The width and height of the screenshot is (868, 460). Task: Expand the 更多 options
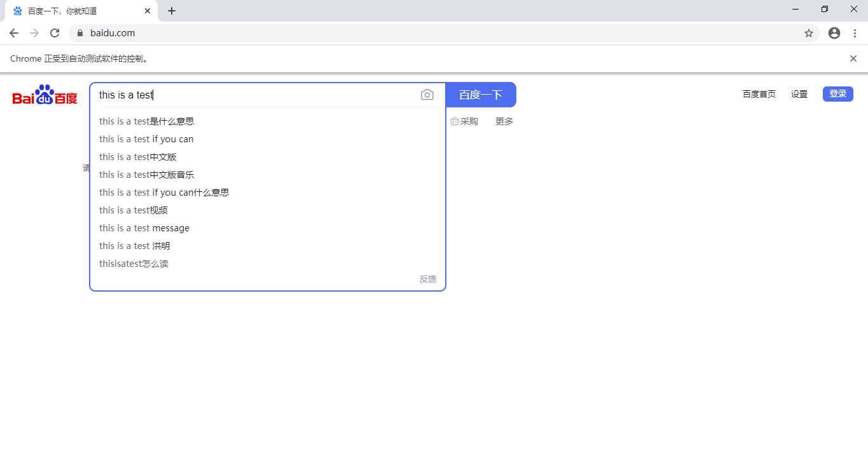tap(503, 121)
